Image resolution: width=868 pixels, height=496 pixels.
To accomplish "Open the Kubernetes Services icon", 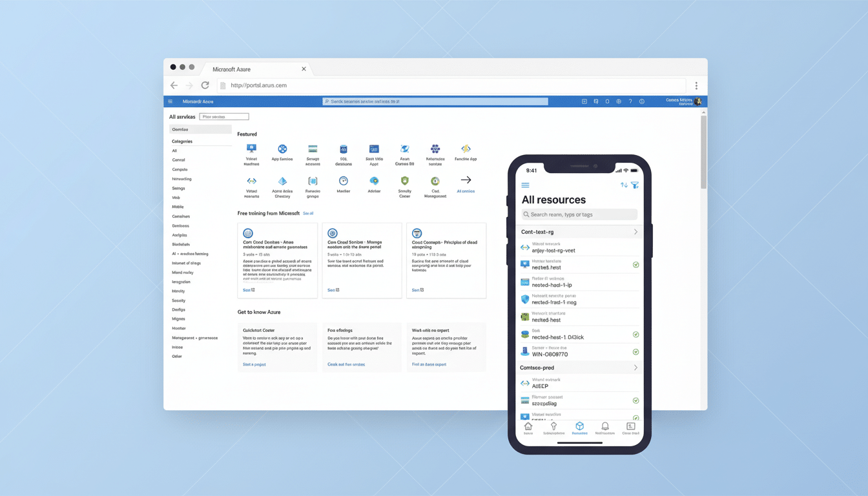I will [x=435, y=149].
